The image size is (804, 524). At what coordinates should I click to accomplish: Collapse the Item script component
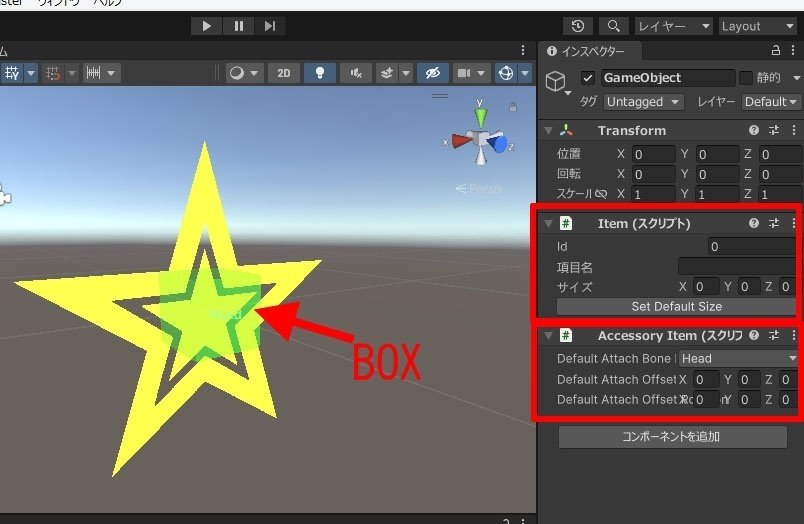(548, 224)
